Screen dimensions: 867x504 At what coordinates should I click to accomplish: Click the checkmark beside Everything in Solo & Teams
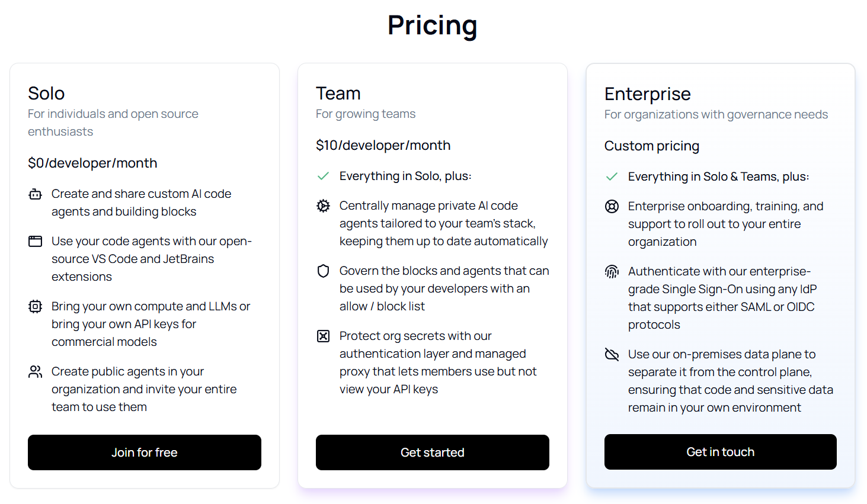[612, 177]
